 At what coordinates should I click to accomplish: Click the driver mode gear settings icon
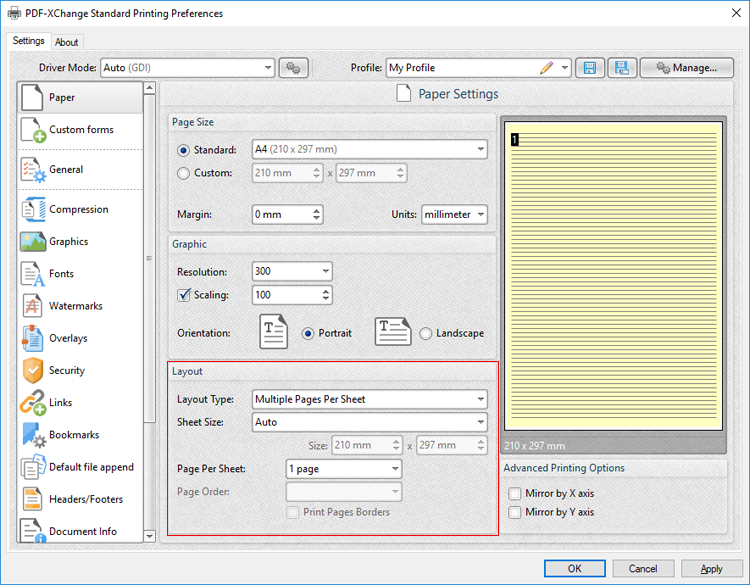[293, 68]
